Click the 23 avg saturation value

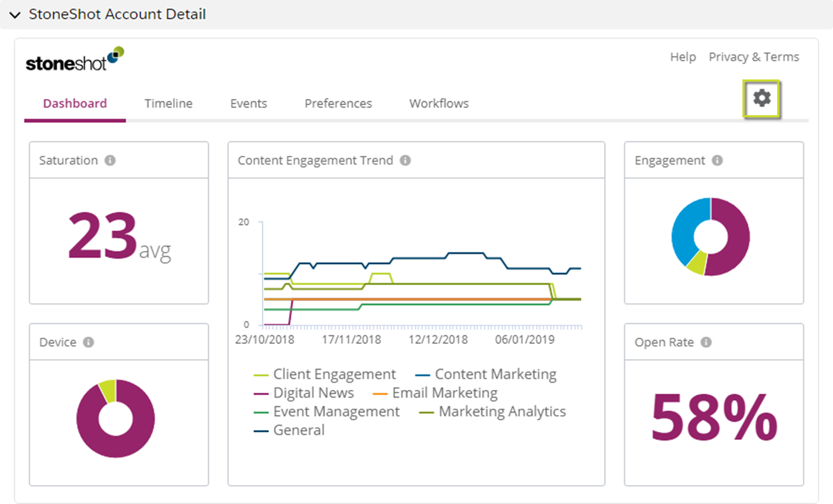(120, 236)
